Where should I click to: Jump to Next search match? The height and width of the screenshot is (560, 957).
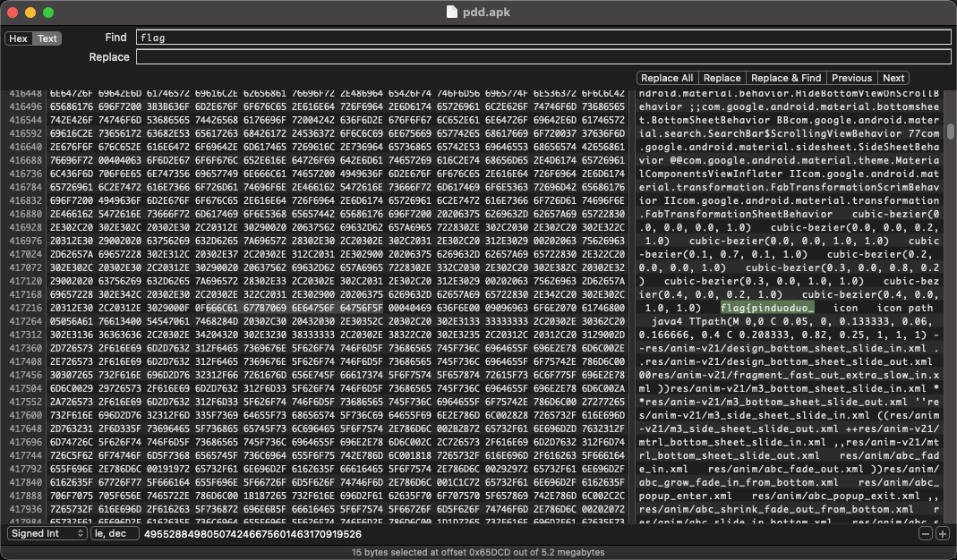[893, 78]
